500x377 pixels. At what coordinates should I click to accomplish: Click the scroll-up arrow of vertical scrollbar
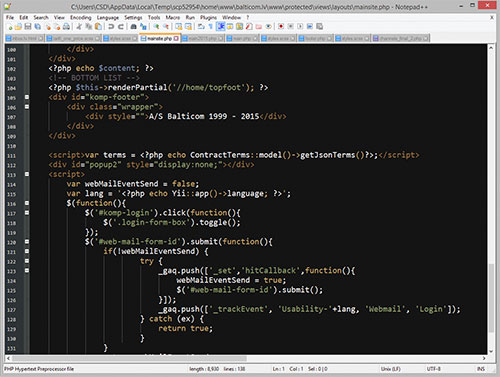491,48
